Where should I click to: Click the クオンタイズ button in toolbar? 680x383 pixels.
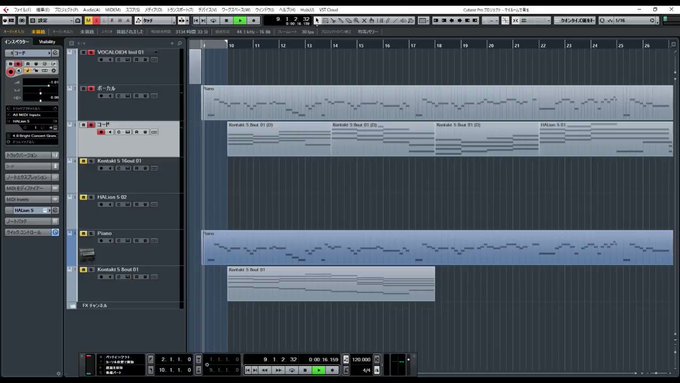coord(575,20)
